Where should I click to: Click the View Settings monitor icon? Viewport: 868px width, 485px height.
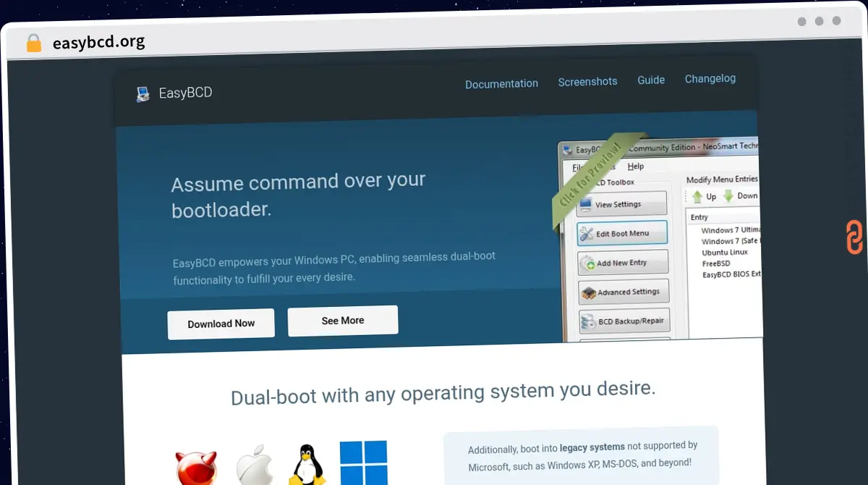click(x=586, y=205)
